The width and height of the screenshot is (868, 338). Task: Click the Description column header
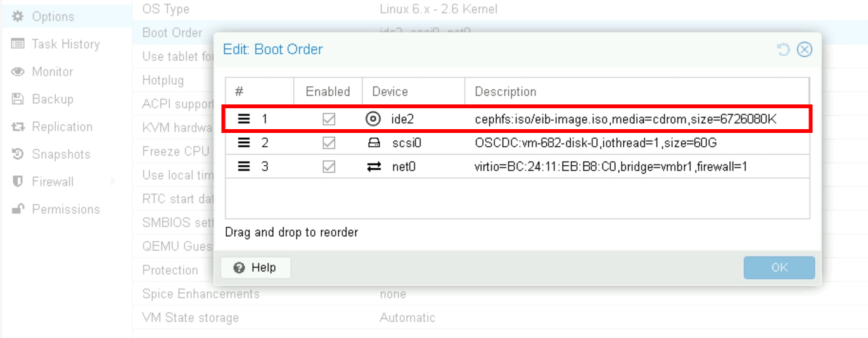[637, 92]
